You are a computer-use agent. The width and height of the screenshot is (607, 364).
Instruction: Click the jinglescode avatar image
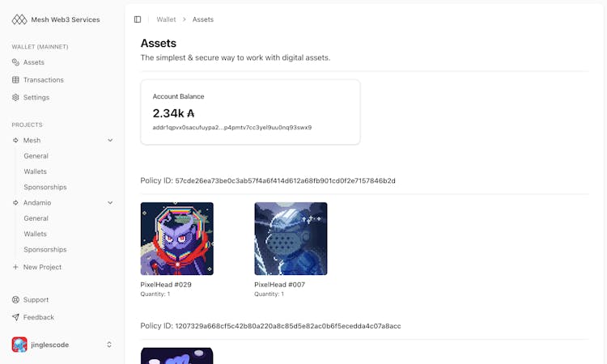[x=19, y=345]
